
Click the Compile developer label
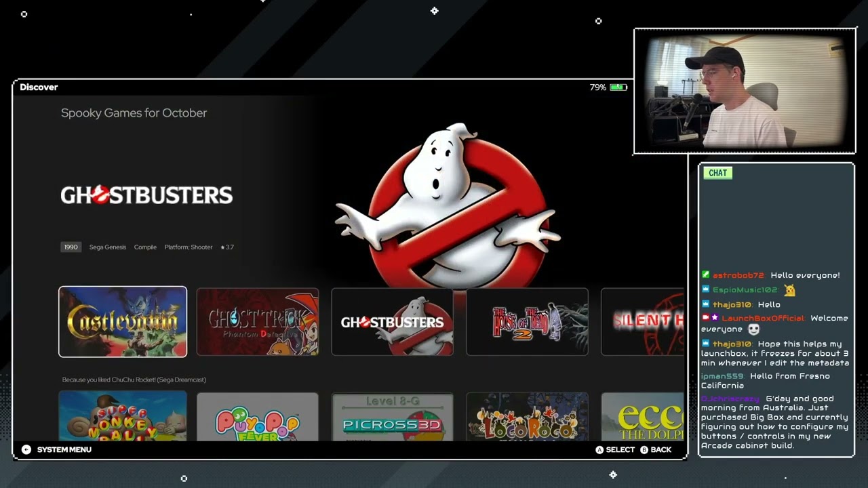tap(145, 247)
